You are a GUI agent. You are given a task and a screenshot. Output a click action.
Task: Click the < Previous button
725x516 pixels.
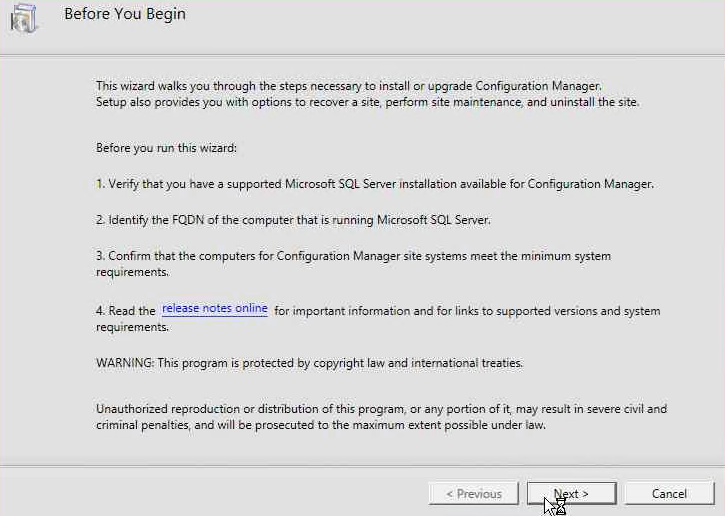pyautogui.click(x=473, y=493)
